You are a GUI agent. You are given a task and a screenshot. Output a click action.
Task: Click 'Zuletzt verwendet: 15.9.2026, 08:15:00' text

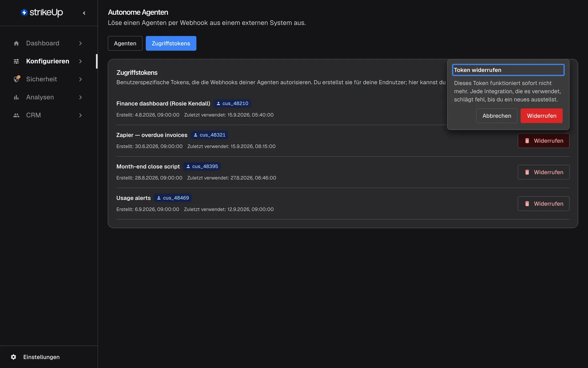232,146
